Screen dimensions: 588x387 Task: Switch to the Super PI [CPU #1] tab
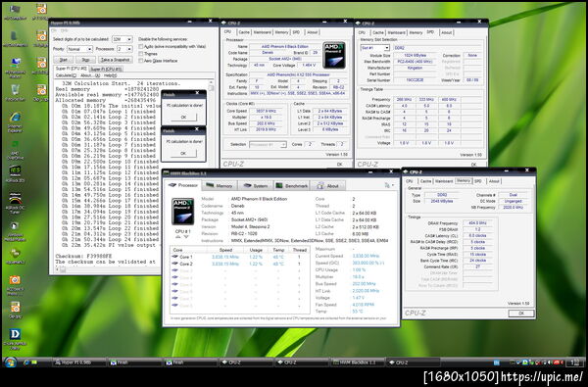pyautogui.click(x=106, y=69)
